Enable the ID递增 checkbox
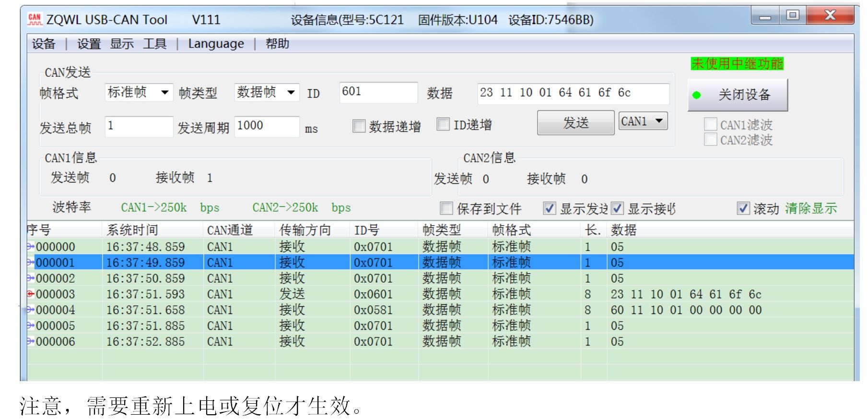 coord(443,124)
